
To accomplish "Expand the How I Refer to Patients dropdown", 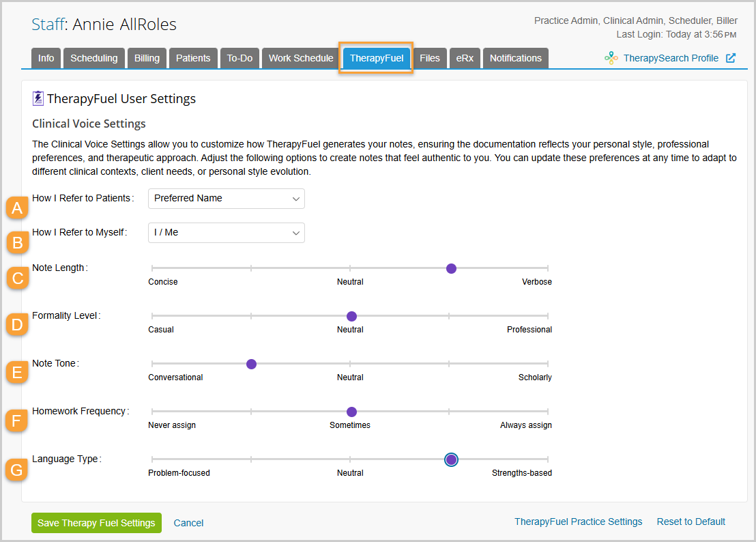I will 226,199.
